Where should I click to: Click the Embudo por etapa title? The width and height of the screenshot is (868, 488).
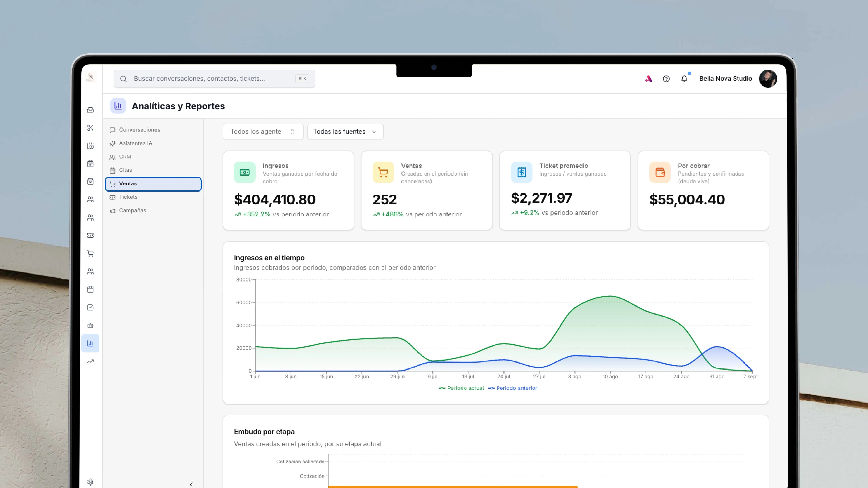(x=264, y=432)
